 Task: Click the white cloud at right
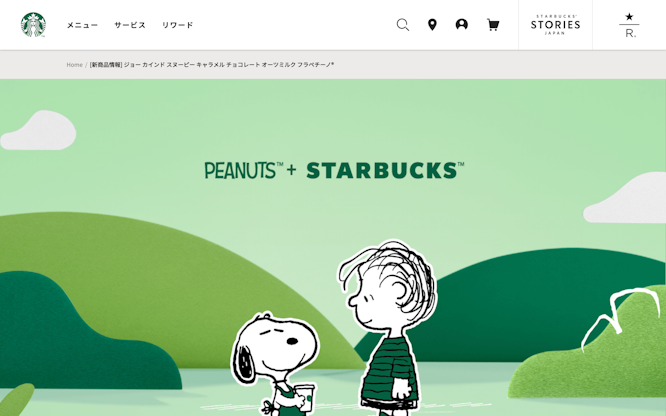[x=625, y=198]
